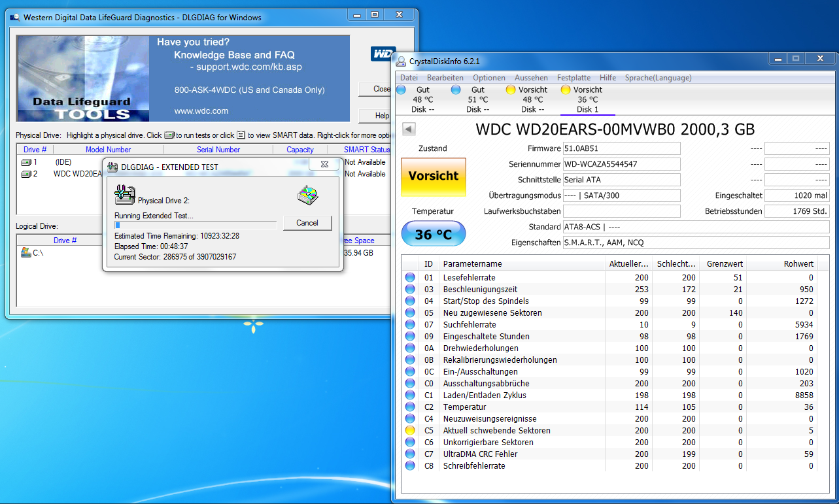Click the diagnostic tool icon beside Physical Drive 2
Screen dimensions: 839x504
[124, 194]
